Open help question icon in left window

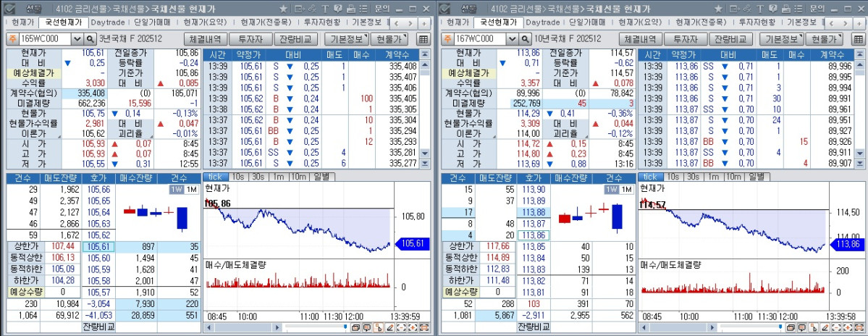tap(337, 9)
